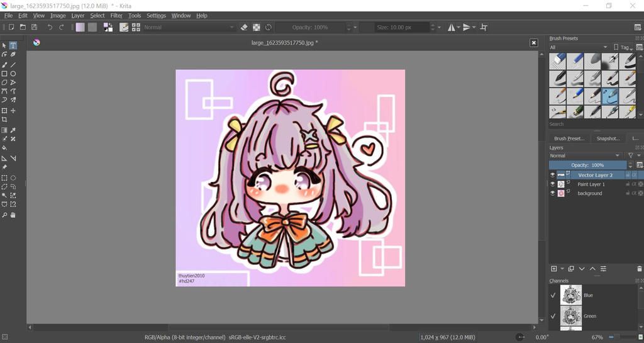The height and width of the screenshot is (343, 644).
Task: Select the Transform tool
Action: click(x=4, y=111)
